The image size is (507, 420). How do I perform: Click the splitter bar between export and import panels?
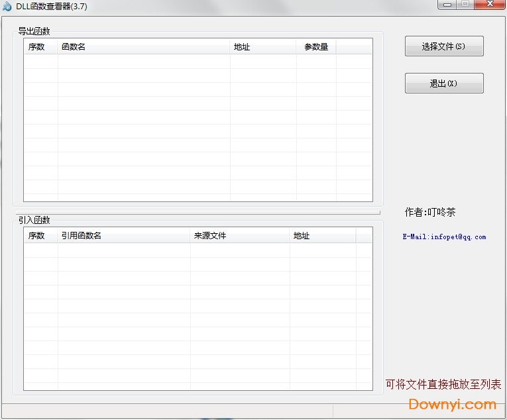(x=197, y=213)
